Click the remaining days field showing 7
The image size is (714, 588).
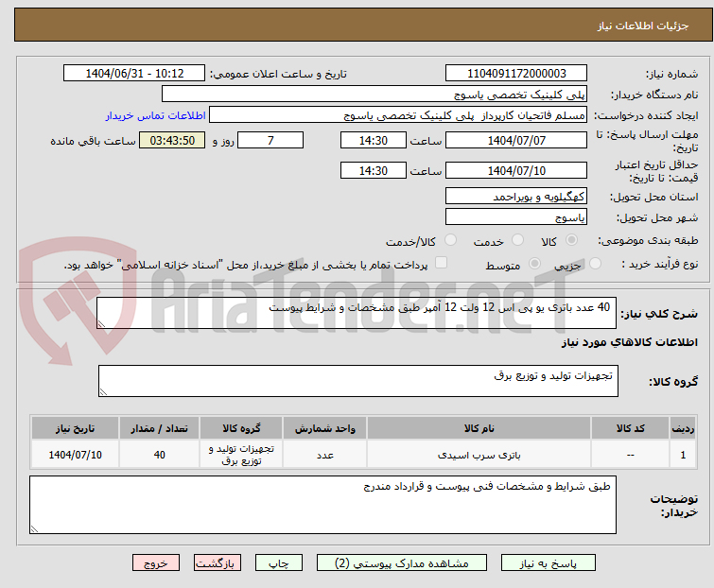pos(270,140)
